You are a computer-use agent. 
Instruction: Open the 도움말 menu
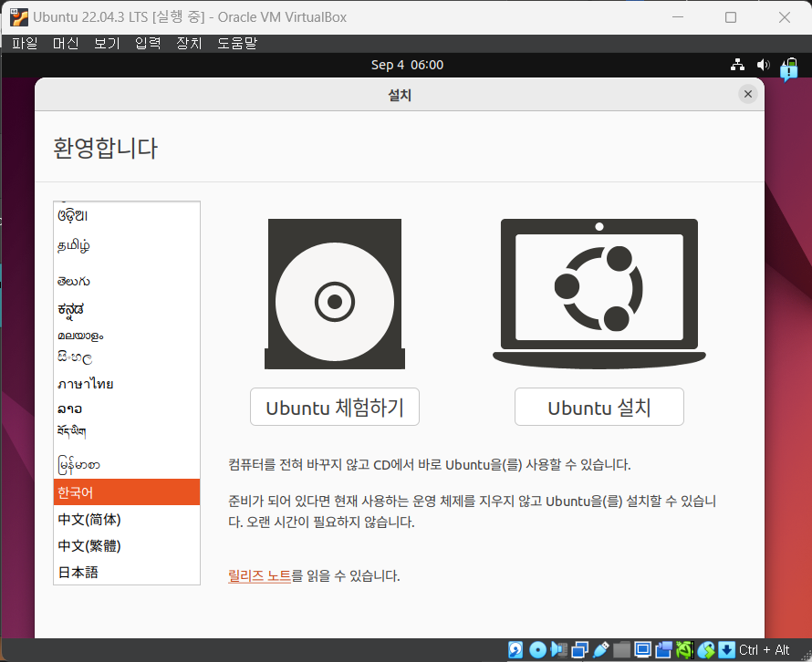tap(236, 44)
